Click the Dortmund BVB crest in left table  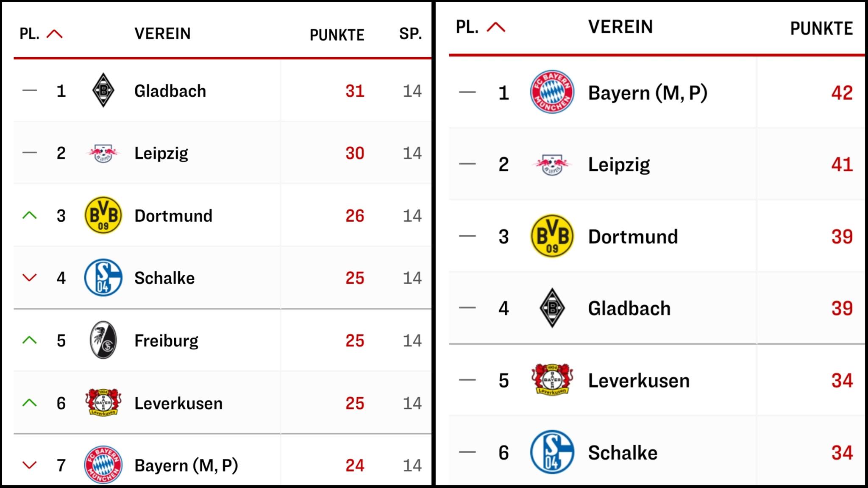coord(103,215)
